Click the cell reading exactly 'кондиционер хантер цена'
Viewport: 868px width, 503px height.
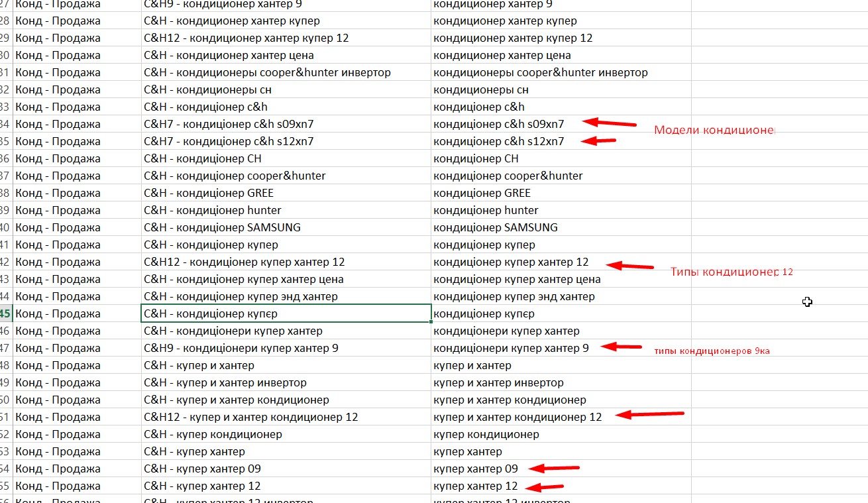tap(561, 55)
